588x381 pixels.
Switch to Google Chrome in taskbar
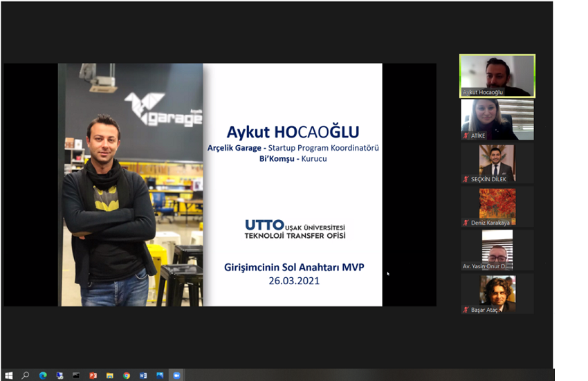point(127,375)
